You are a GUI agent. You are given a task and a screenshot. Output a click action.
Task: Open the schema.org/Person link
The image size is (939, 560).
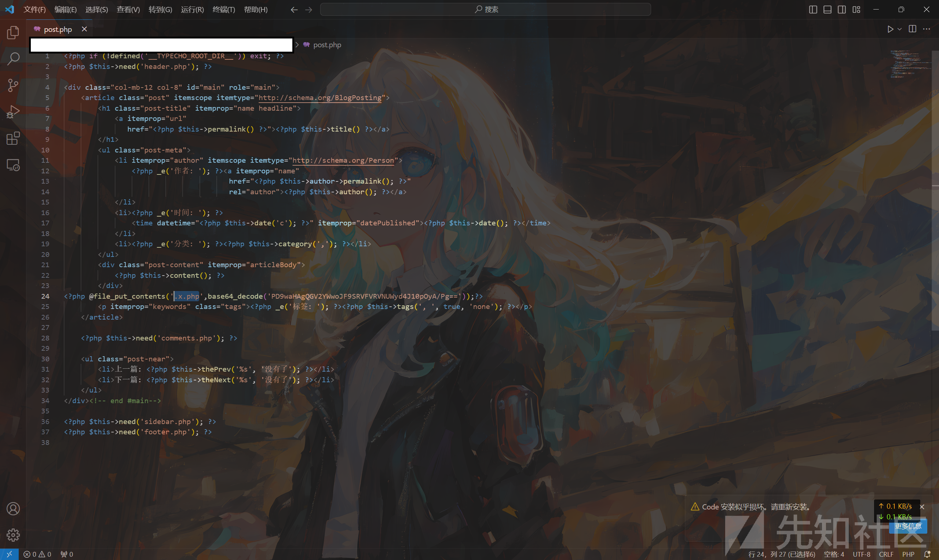pyautogui.click(x=343, y=161)
